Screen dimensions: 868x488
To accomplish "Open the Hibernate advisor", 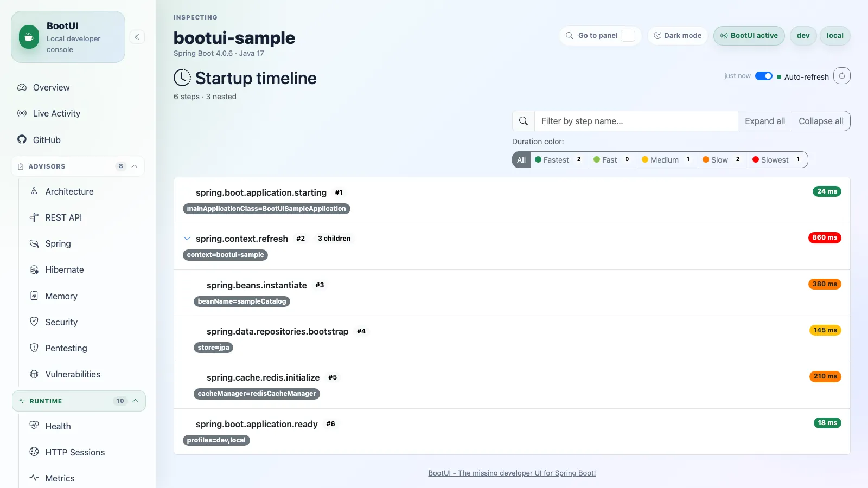I will tap(65, 269).
